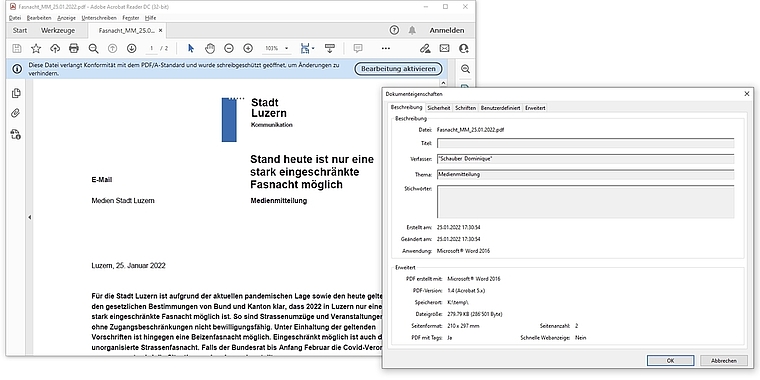Open notifications via the bell icon
The width and height of the screenshot is (760, 380).
coord(412,30)
